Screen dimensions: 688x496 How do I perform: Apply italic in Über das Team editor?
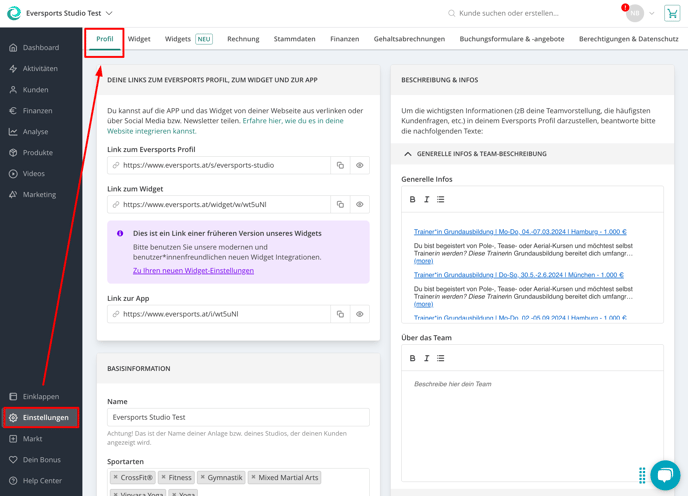(426, 358)
